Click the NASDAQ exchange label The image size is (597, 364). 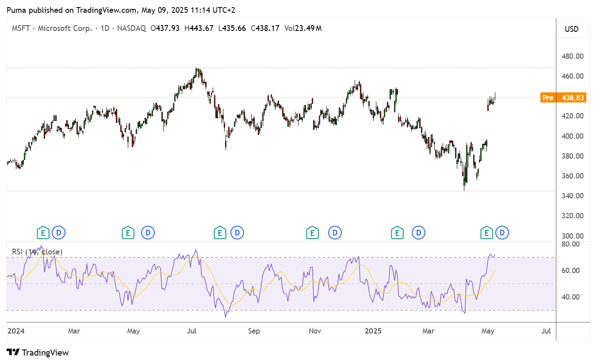pos(132,28)
